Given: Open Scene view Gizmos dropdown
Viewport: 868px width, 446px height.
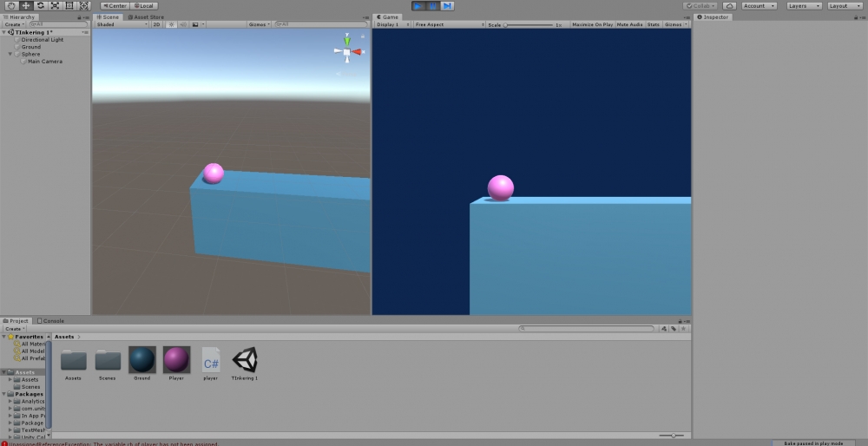Looking at the screenshot, I should coord(259,24).
